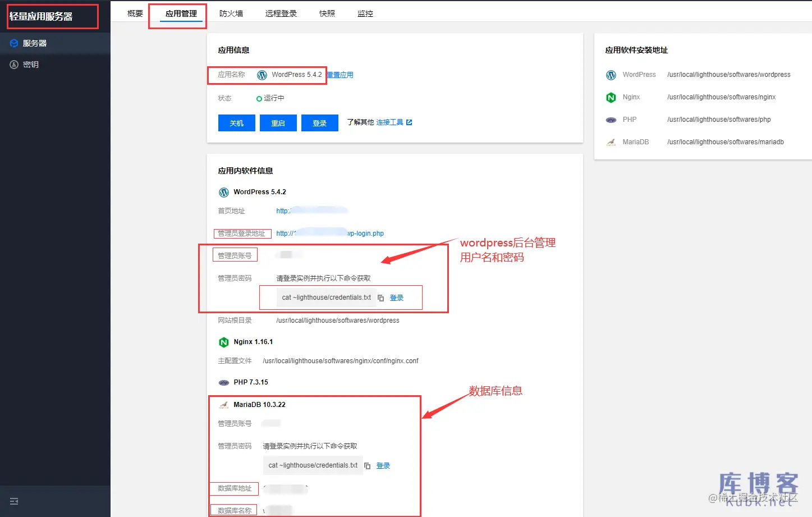Click the 数据库地址 label
Viewport: 812px width, 517px height.
[x=235, y=488]
